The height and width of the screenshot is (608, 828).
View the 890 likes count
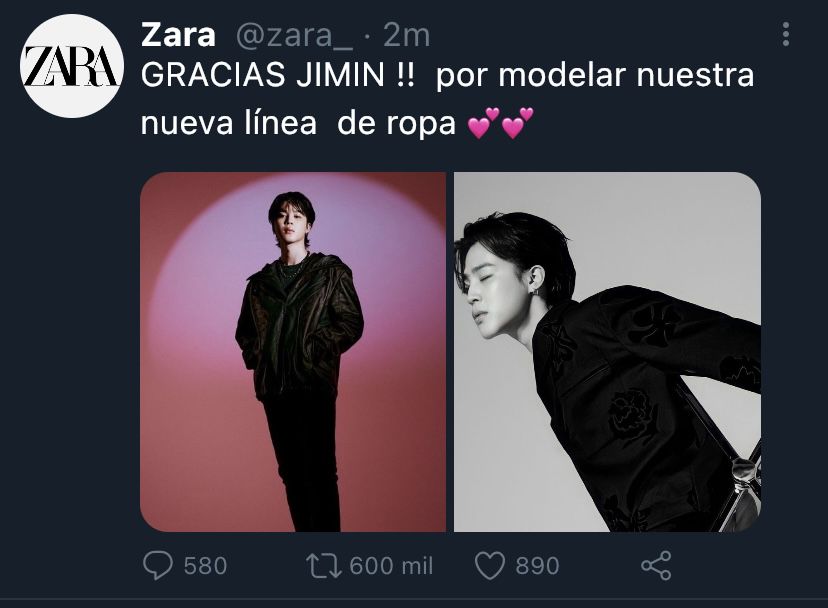pyautogui.click(x=537, y=566)
